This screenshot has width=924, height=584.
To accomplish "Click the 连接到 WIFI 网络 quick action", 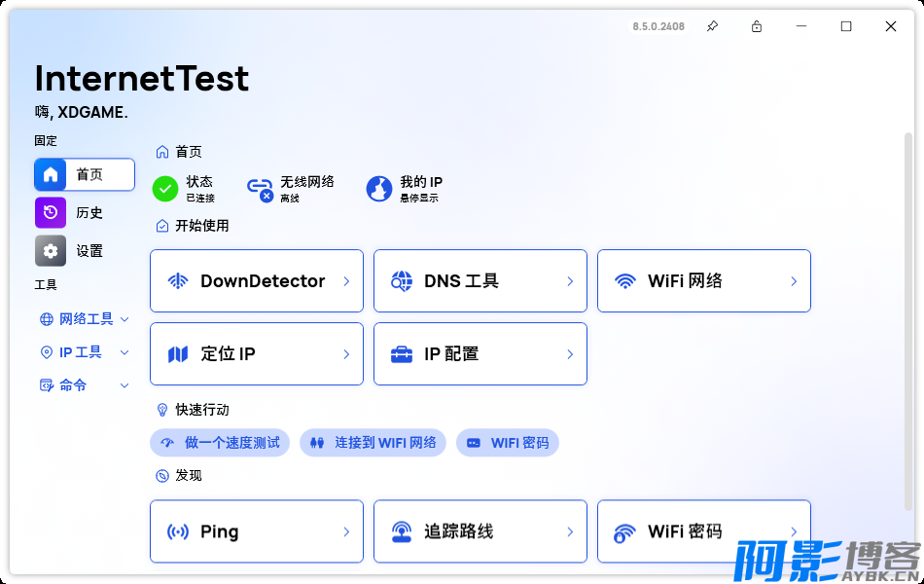I will tap(373, 443).
